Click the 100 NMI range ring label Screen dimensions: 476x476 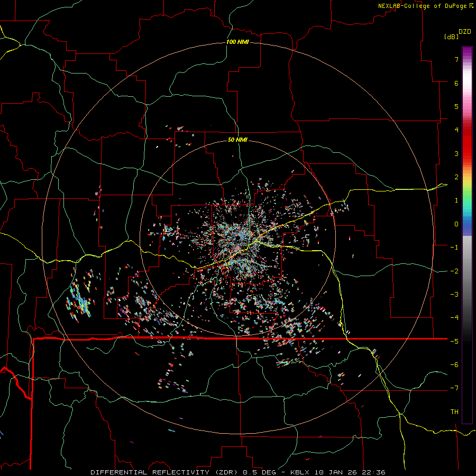237,42
